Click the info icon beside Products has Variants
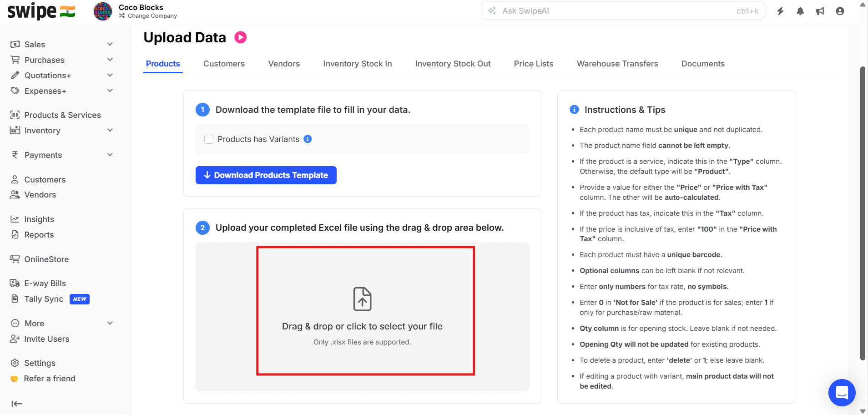 (x=308, y=139)
